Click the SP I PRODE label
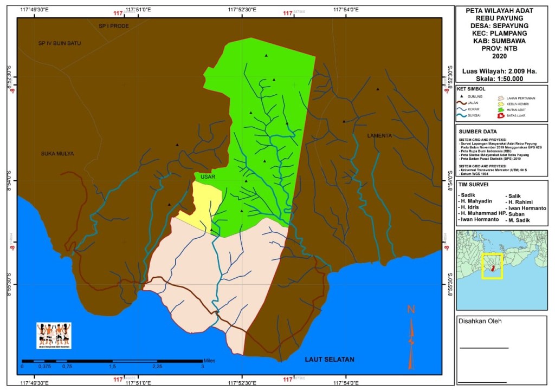Image resolution: width=555 pixels, height=392 pixels. [114, 26]
